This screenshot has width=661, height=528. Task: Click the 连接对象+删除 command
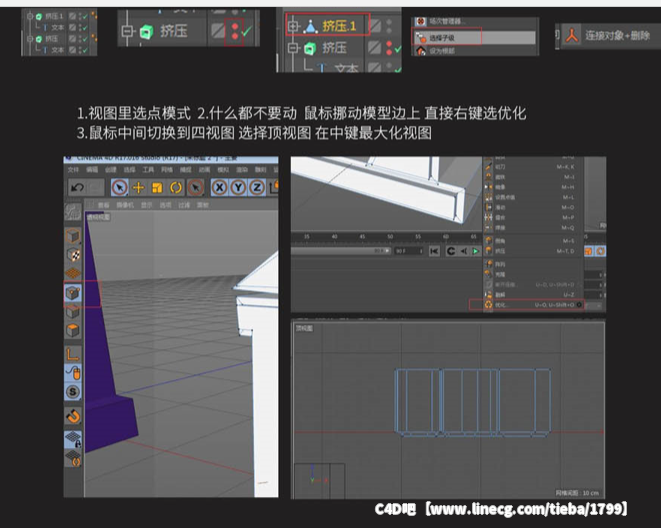pos(617,36)
